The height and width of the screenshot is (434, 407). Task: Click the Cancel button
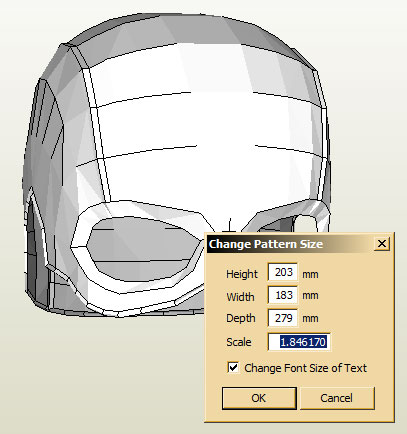[337, 398]
